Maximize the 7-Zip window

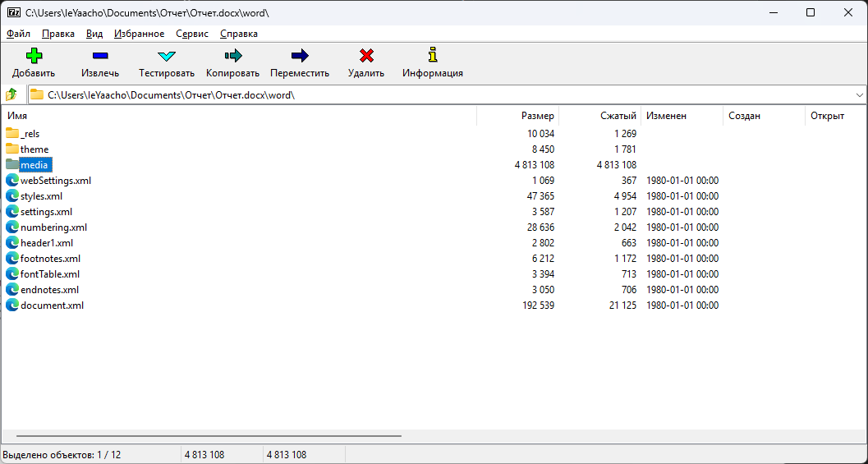(811, 12)
